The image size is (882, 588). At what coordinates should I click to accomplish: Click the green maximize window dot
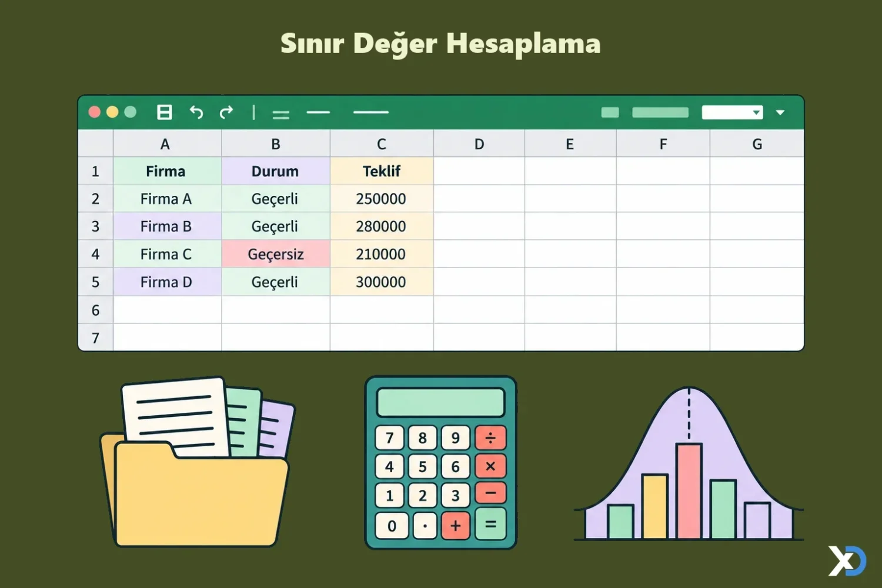coord(131,112)
